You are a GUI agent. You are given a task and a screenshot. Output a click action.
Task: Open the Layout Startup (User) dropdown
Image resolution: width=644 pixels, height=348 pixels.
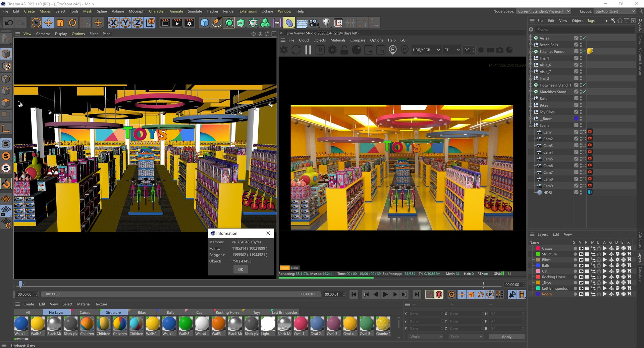[x=615, y=11]
